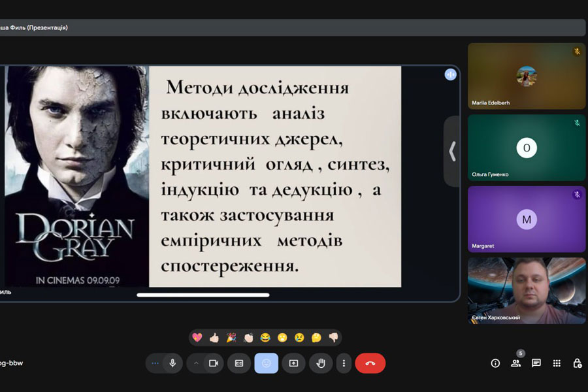Click muted mic icon on Ольга Гуменко tile
588x392 pixels.
pos(577,123)
